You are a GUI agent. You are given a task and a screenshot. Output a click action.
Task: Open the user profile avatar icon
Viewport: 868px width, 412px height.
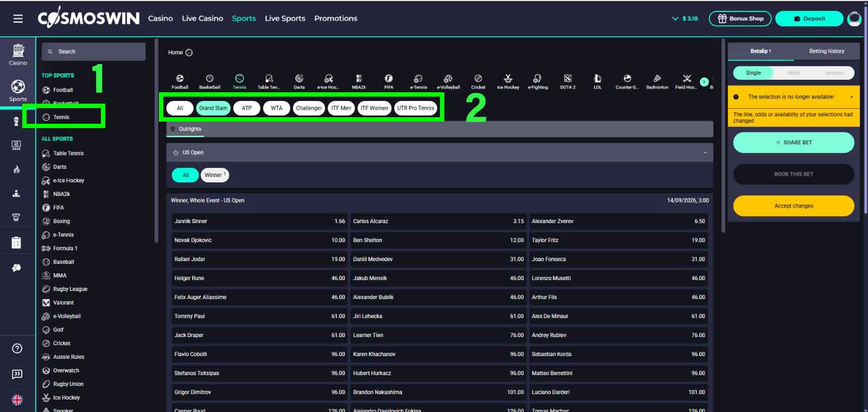click(x=854, y=18)
